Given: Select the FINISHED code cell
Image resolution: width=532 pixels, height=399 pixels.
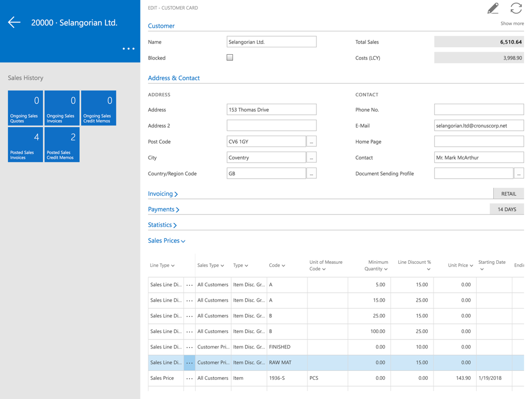Looking at the screenshot, I should coord(287,347).
